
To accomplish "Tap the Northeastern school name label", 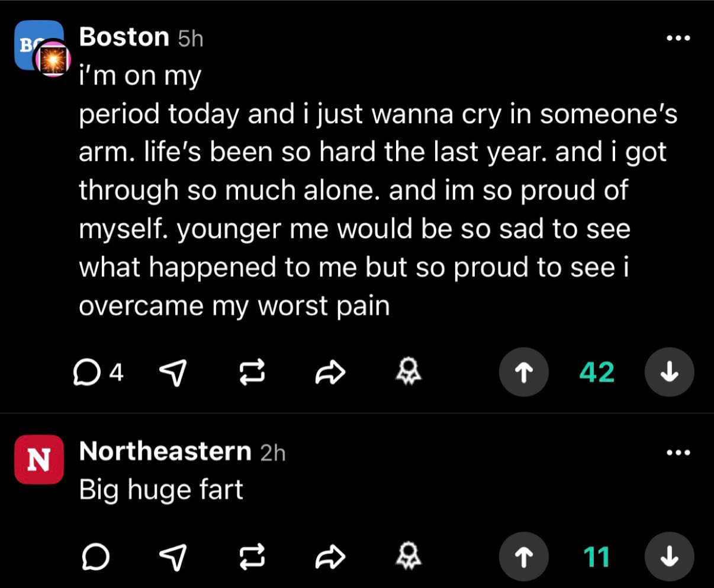I will 165,452.
